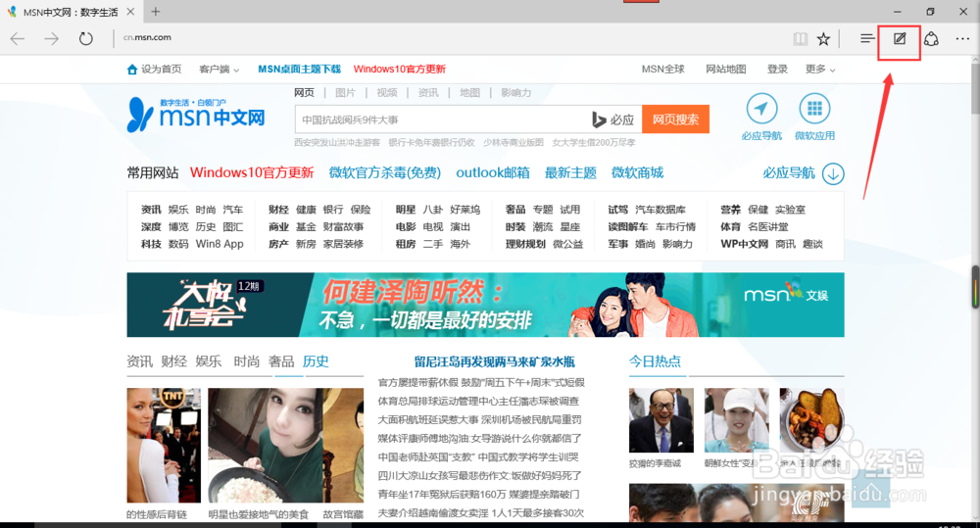
Task: Click the msn中文网 logo
Action: [x=196, y=115]
